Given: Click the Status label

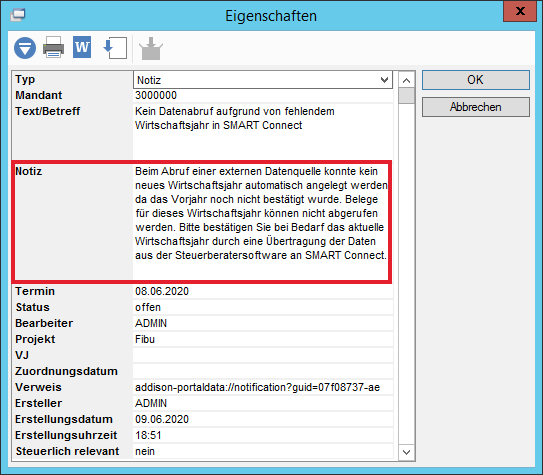Looking at the screenshot, I should click(x=33, y=307).
